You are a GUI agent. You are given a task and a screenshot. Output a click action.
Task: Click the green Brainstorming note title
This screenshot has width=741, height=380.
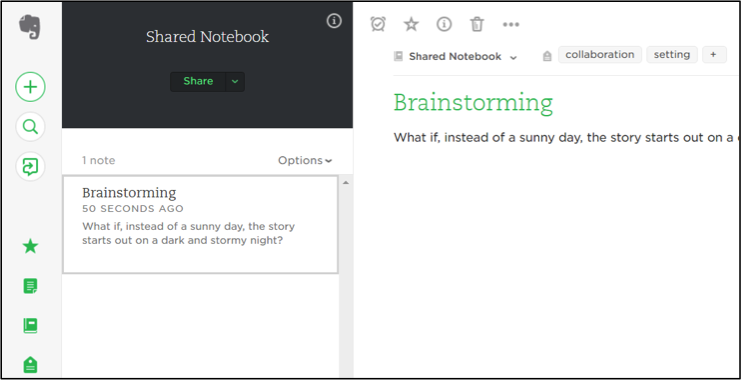click(x=473, y=103)
